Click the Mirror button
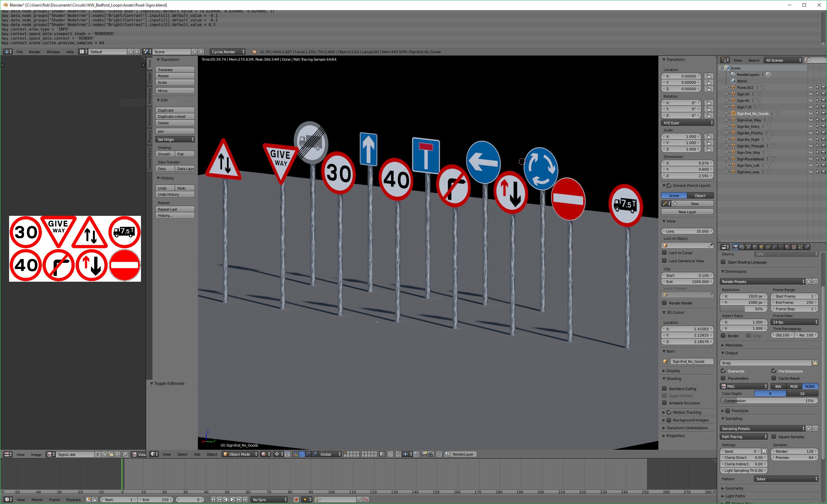This screenshot has width=827, height=504. pos(175,91)
